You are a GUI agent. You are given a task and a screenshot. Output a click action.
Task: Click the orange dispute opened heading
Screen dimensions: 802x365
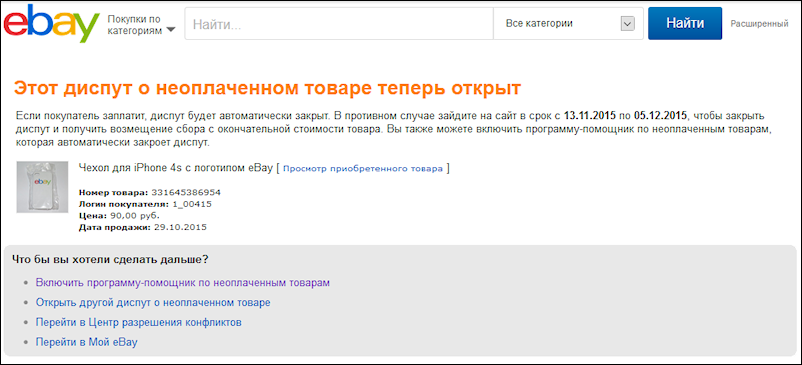[267, 88]
